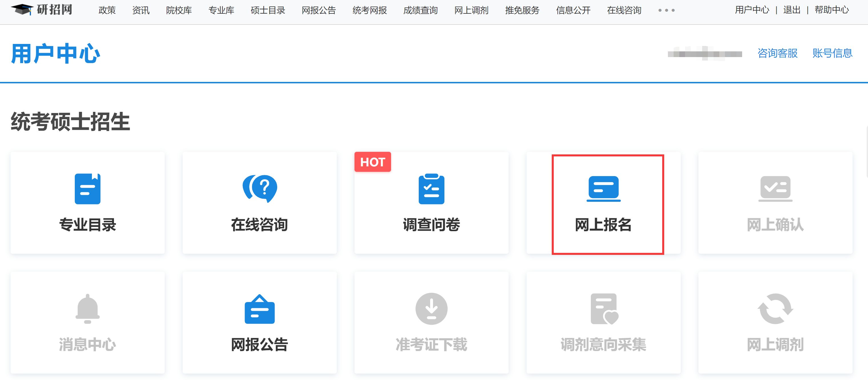Click the grayed 网上确认 icon
This screenshot has width=868, height=385.
[776, 189]
